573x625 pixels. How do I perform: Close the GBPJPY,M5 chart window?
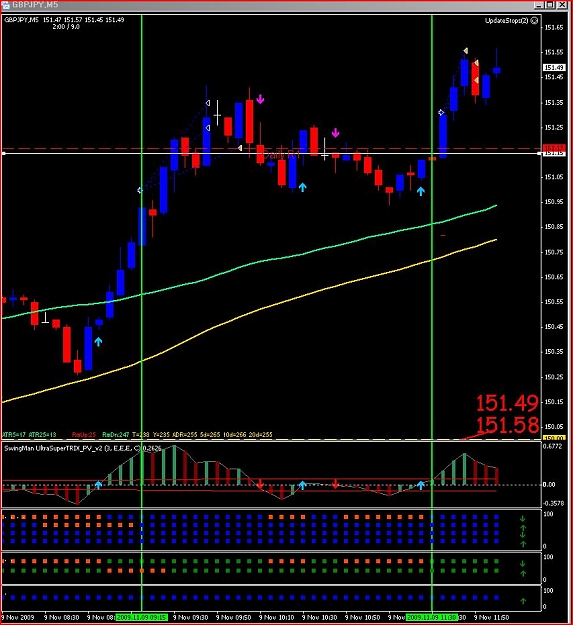pyautogui.click(x=562, y=5)
